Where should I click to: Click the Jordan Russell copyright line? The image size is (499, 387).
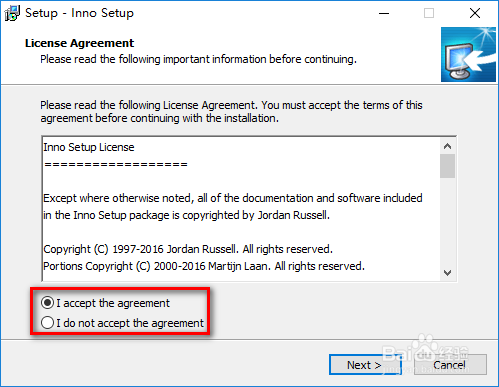(188, 249)
